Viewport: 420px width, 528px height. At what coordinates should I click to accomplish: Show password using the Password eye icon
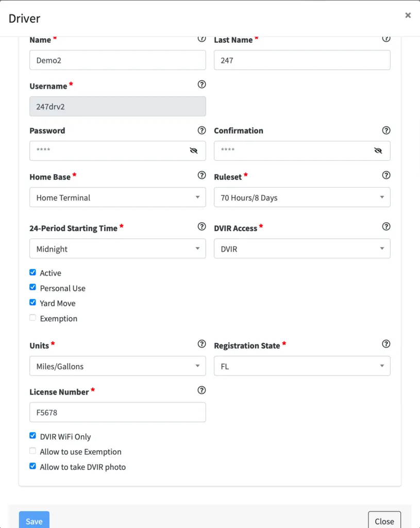tap(194, 151)
